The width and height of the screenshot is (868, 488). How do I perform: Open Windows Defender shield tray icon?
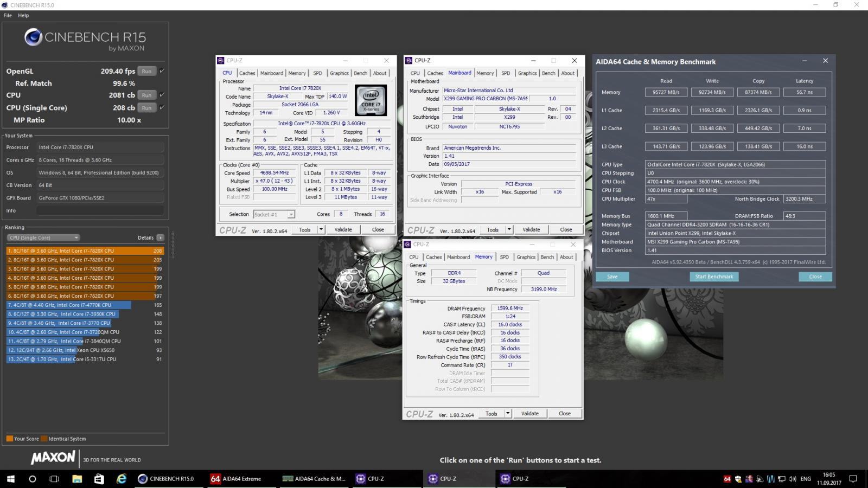[738, 479]
